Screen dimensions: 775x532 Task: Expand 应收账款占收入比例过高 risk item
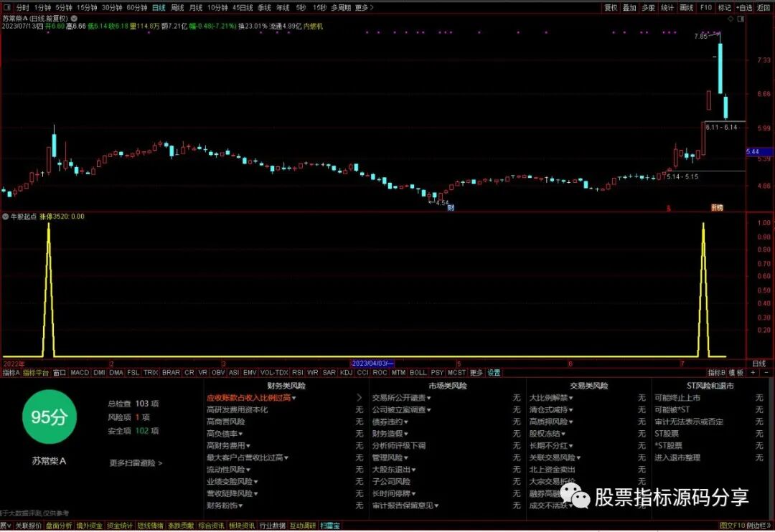coord(251,398)
